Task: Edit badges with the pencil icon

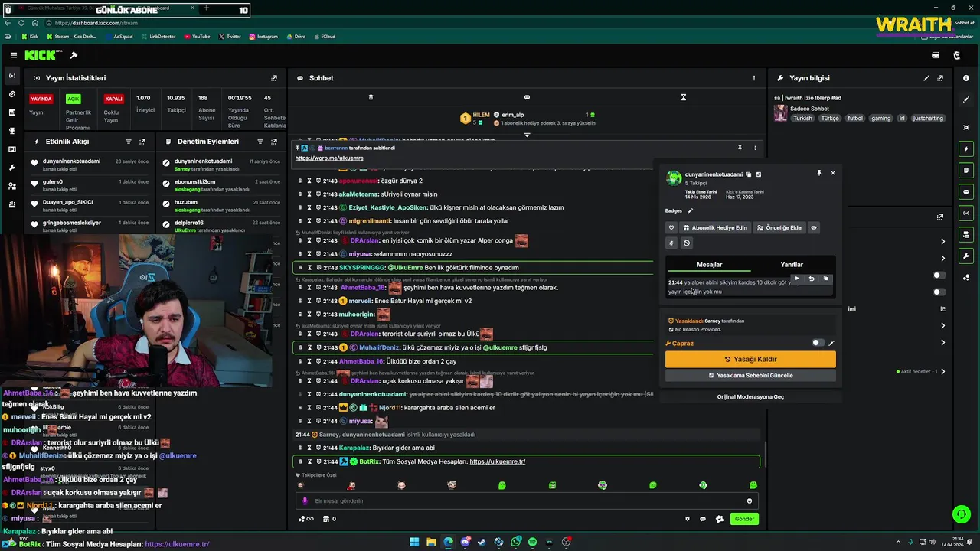Action: pos(690,210)
